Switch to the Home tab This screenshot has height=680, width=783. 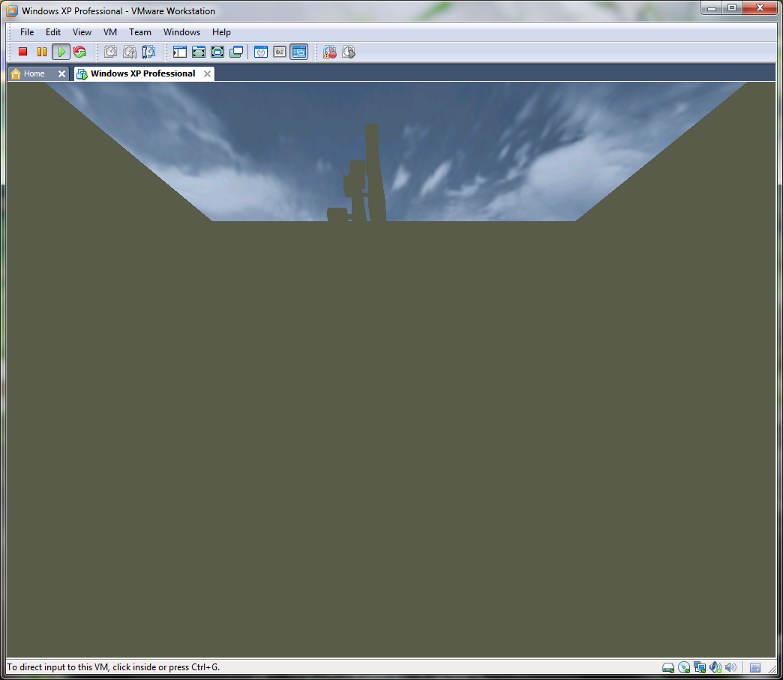click(x=34, y=74)
